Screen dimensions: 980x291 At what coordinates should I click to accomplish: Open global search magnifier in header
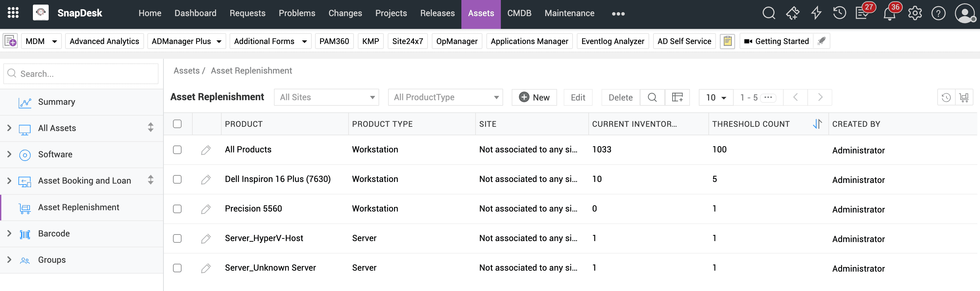click(769, 13)
